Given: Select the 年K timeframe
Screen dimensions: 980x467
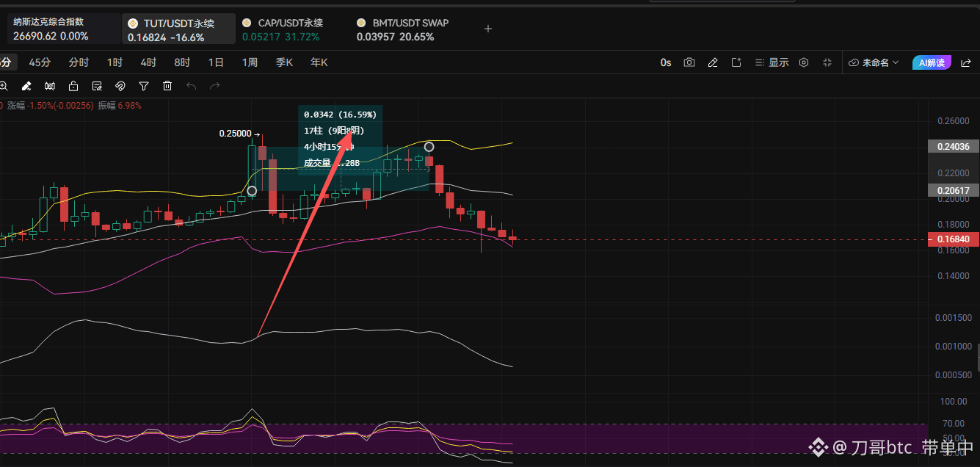Looking at the screenshot, I should 319,62.
